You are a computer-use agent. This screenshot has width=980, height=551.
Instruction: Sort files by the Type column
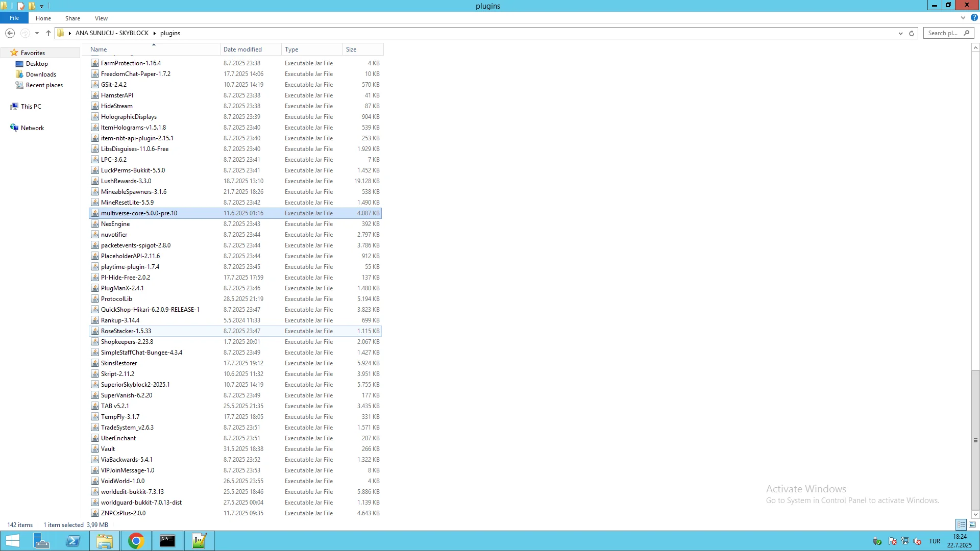coord(312,49)
